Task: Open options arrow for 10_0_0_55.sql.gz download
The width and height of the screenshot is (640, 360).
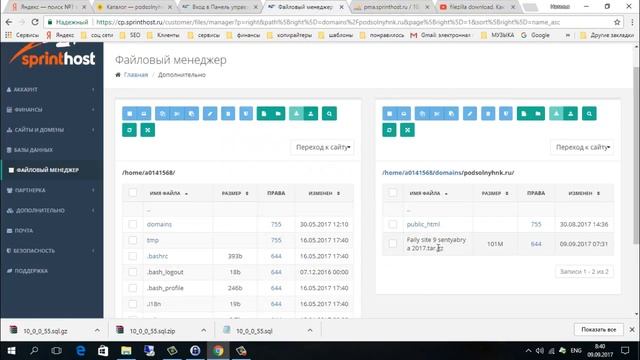Action: pyautogui.click(x=97, y=330)
